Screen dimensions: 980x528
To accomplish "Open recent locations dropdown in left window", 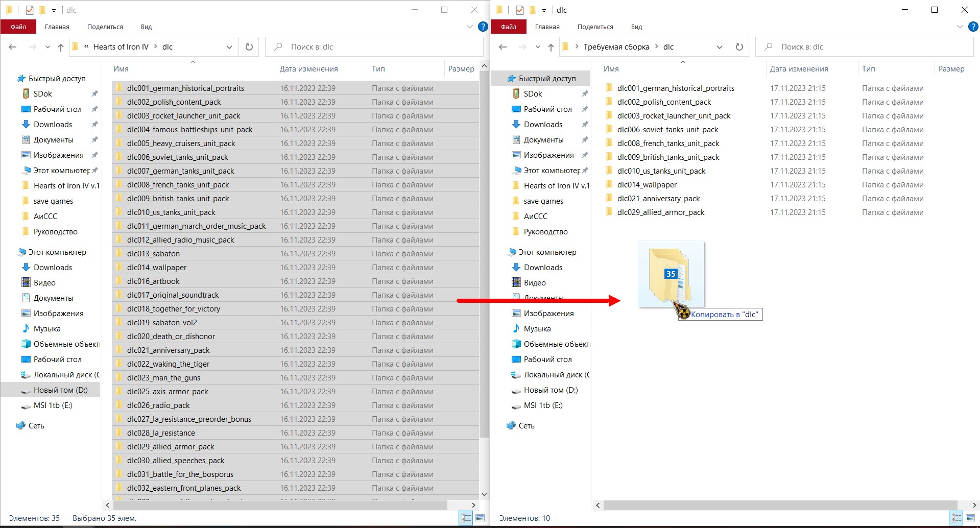I will 47,47.
